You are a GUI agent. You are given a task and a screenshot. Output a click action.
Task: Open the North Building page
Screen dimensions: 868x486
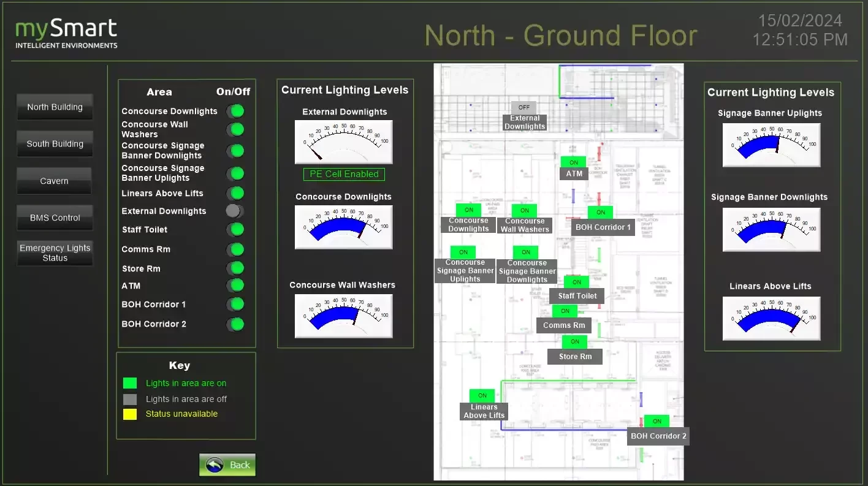[x=55, y=107]
